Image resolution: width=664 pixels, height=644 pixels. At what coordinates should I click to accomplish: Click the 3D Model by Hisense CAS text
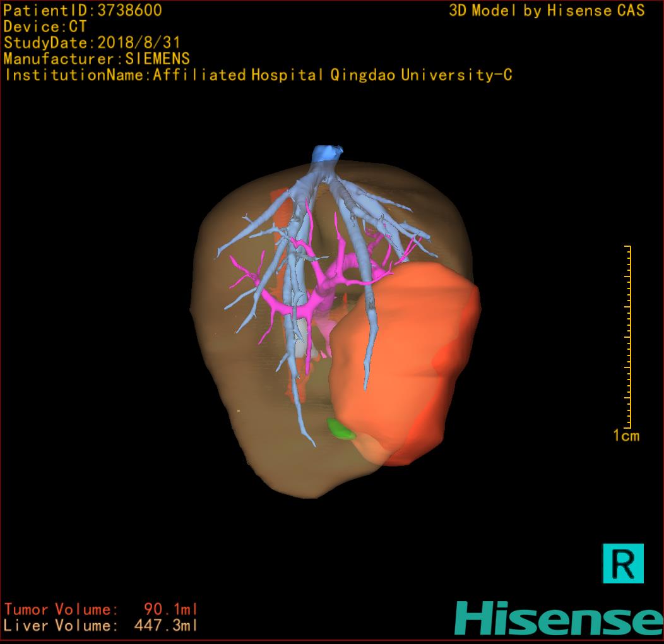pyautogui.click(x=547, y=11)
